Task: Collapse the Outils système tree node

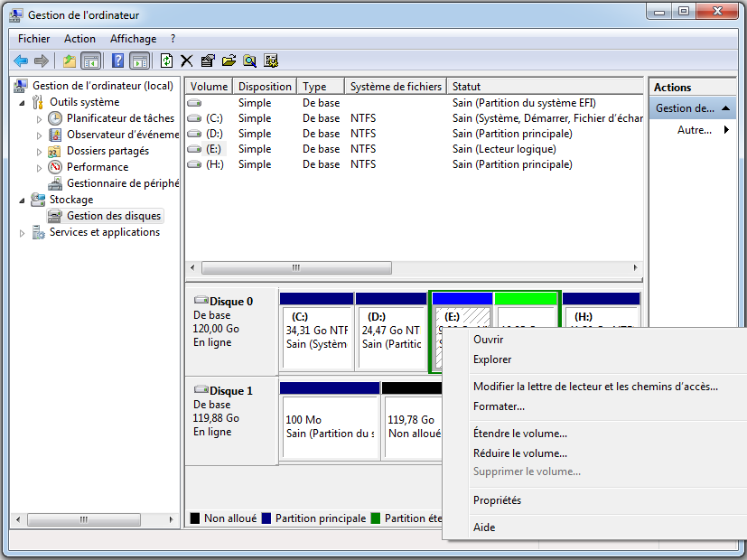Action: (23, 102)
